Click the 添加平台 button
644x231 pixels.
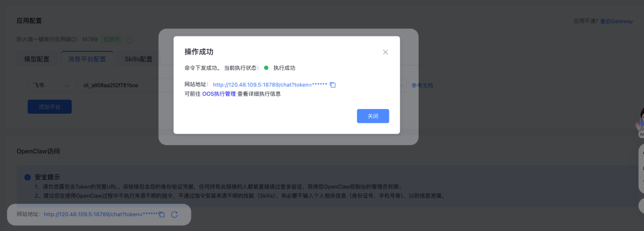coord(49,107)
